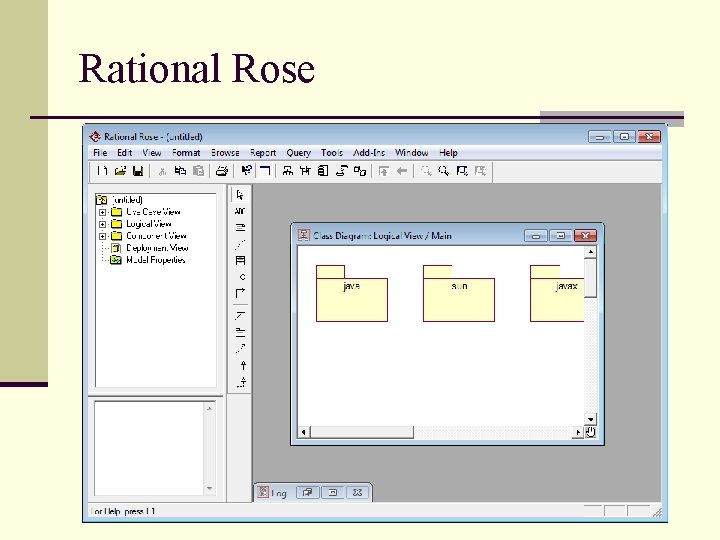Restore the minimized Log window

tap(308, 492)
